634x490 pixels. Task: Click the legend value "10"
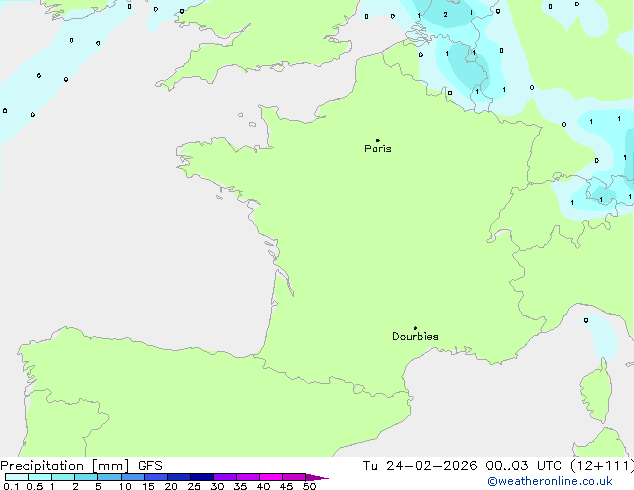[x=125, y=486]
